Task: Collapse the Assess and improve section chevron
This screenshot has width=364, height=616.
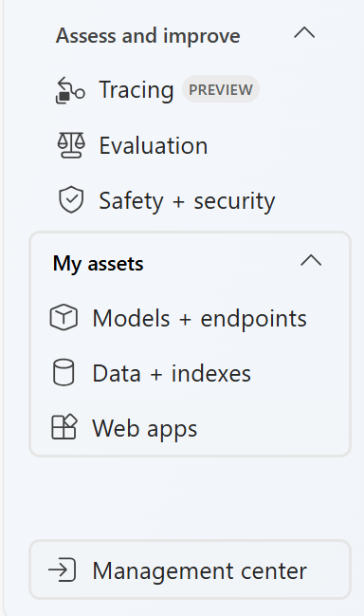Action: [x=304, y=33]
